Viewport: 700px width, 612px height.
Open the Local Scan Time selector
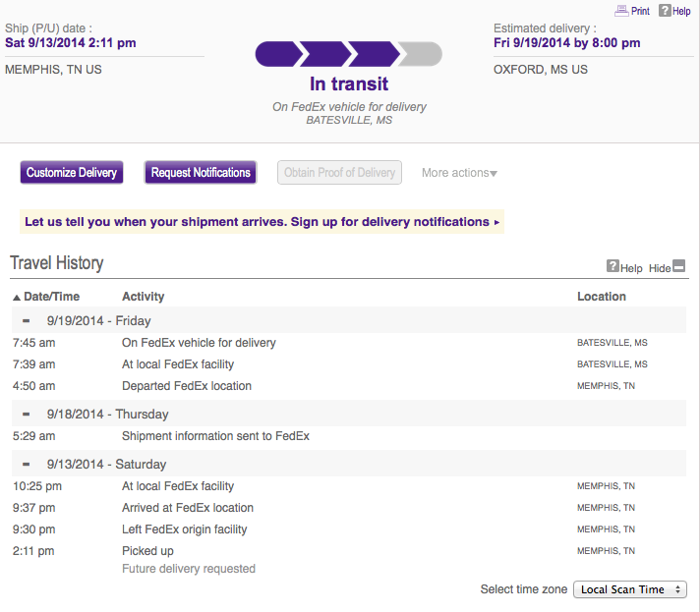(630, 589)
